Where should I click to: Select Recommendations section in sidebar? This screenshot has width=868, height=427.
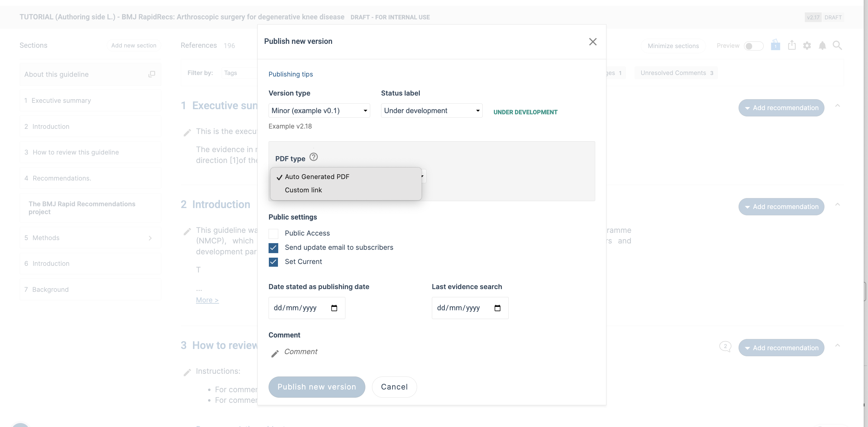[x=90, y=178]
